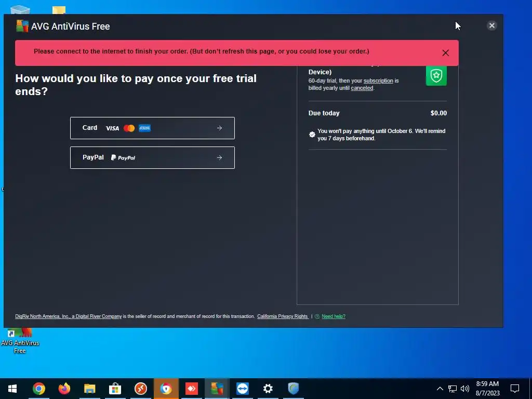The width and height of the screenshot is (532, 399).
Task: Open TeamViewer from taskbar
Action: coord(242,389)
